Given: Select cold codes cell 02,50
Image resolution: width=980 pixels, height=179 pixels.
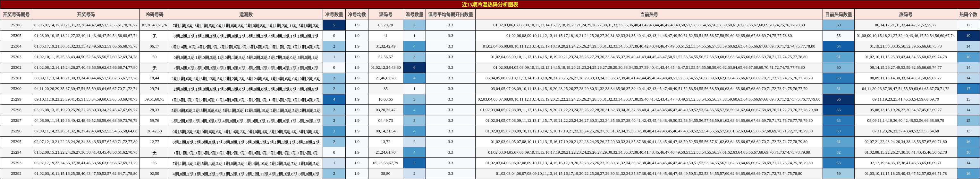Looking at the screenshot, I should pyautogui.click(x=155, y=174).
